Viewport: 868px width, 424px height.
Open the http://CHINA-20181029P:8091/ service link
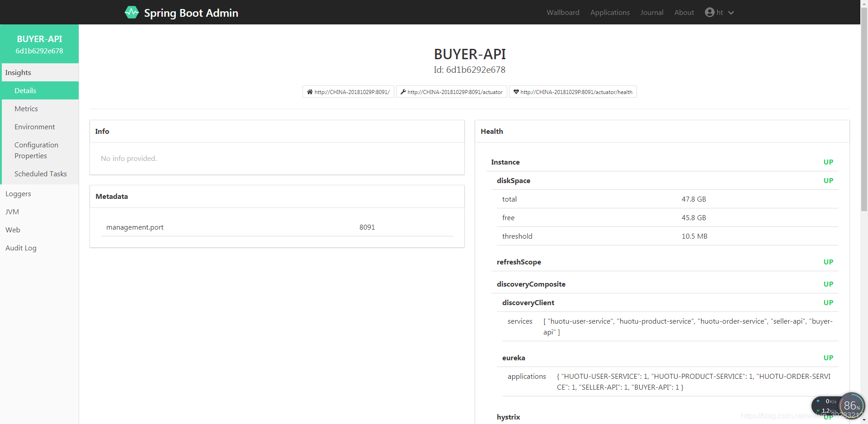click(348, 92)
